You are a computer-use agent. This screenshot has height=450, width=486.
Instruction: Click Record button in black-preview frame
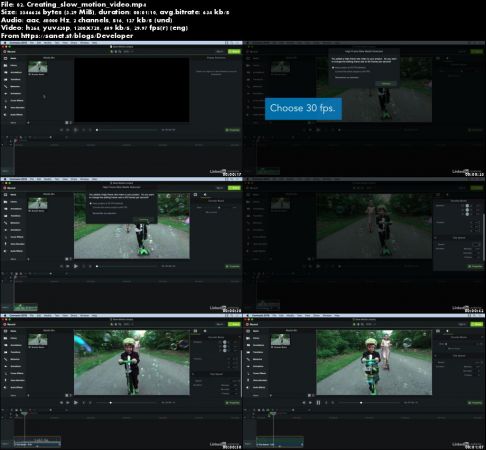[9, 51]
